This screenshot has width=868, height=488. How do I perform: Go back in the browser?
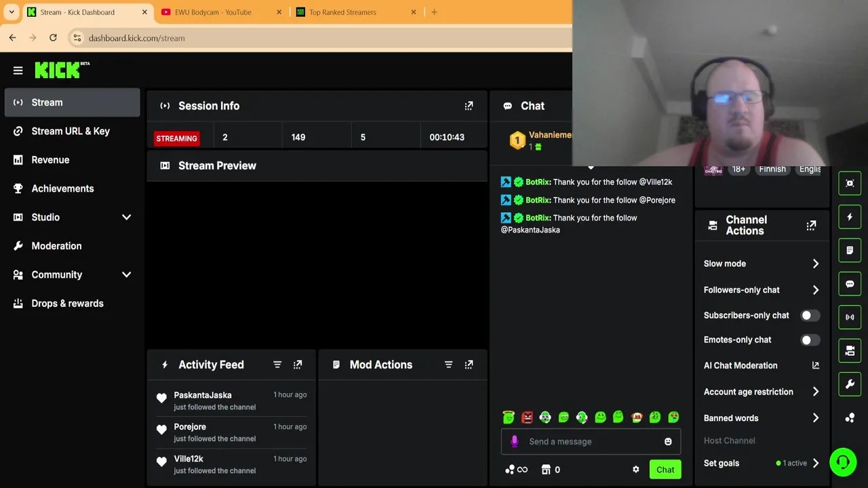[x=13, y=38]
